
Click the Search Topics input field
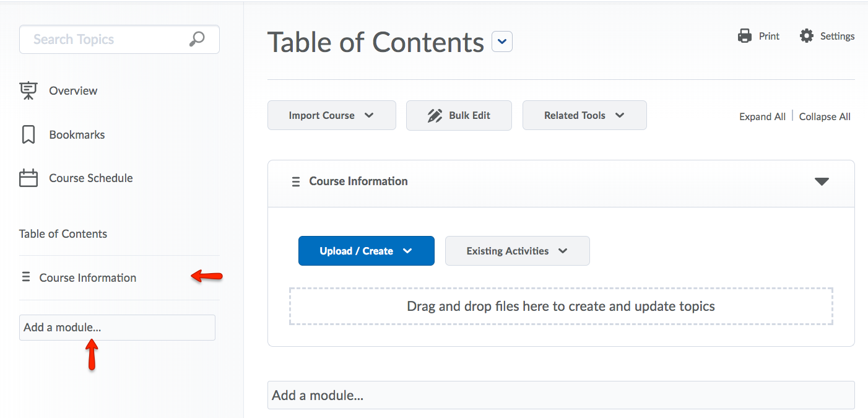105,40
